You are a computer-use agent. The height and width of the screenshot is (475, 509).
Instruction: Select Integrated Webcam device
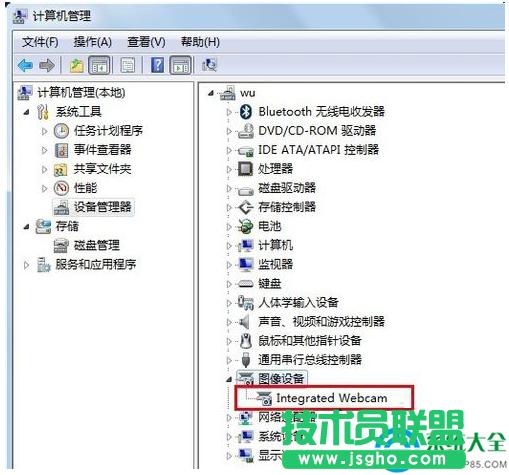coord(332,398)
